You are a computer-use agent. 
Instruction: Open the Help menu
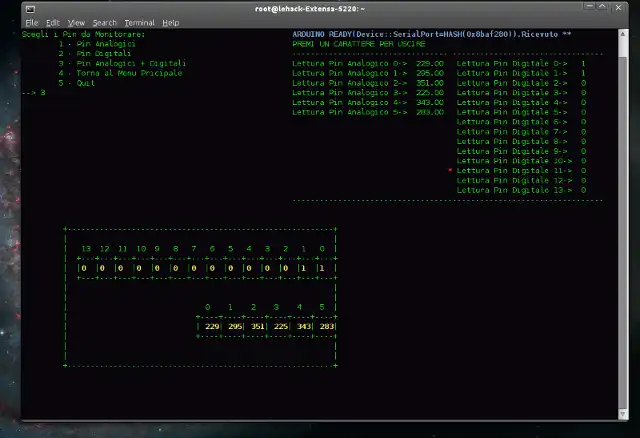[x=171, y=22]
